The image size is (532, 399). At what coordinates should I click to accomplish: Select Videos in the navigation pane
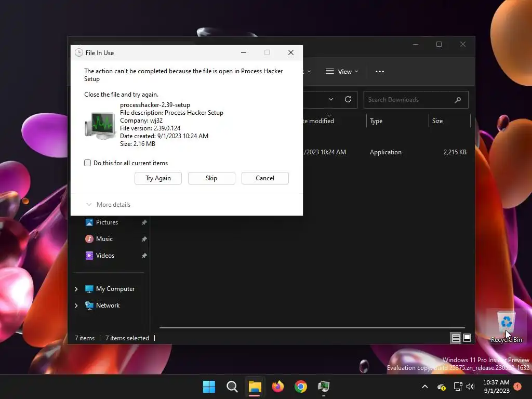(x=105, y=256)
